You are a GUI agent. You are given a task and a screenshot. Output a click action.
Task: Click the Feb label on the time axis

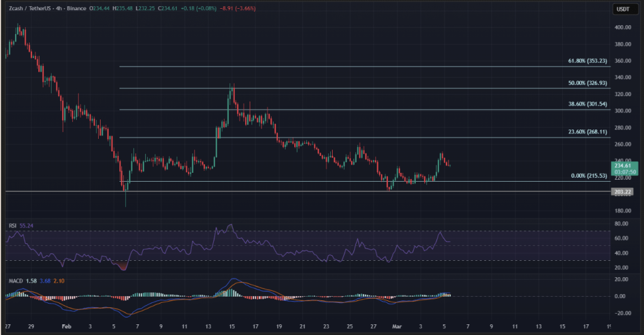pos(67,327)
